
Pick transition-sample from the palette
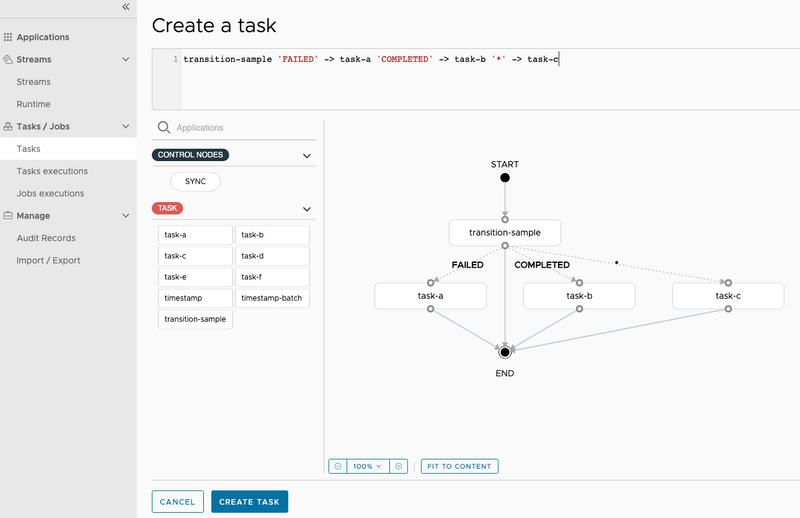coord(195,319)
